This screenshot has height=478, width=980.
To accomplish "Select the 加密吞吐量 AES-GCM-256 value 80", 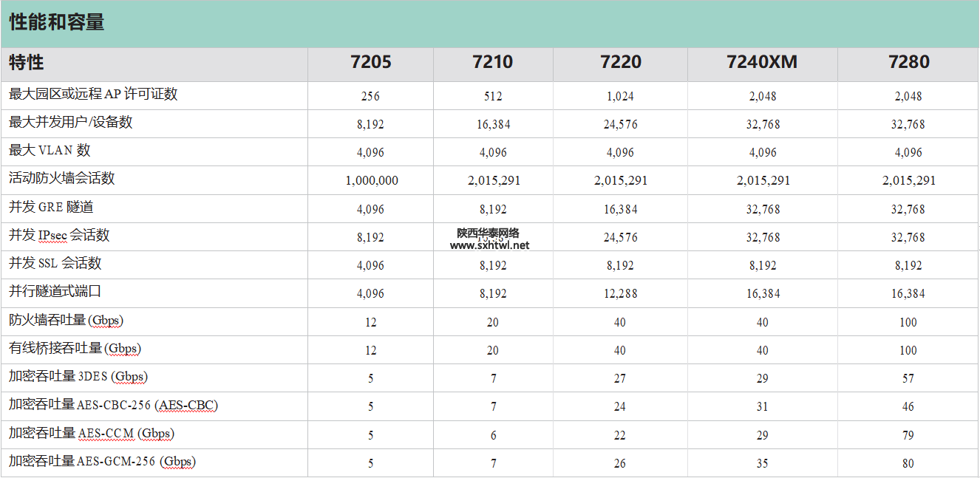I will 908,464.
